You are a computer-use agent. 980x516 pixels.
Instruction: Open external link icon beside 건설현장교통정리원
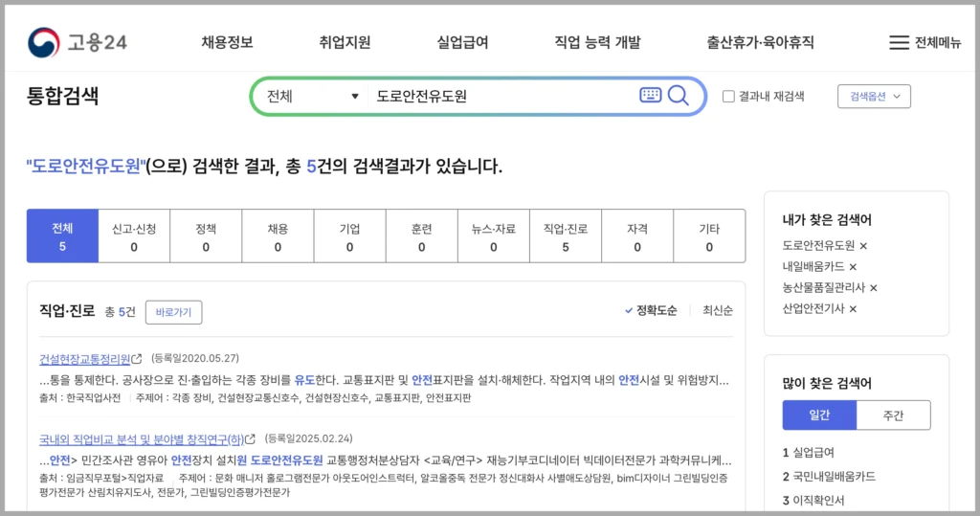(x=137, y=360)
